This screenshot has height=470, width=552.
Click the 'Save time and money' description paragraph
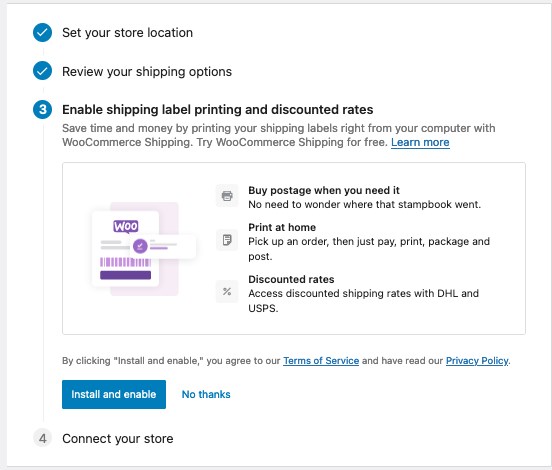(279, 135)
